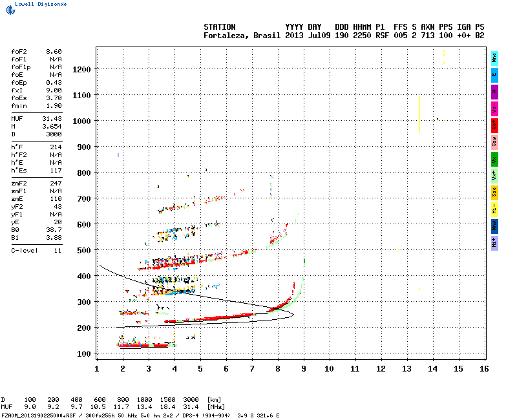The image size is (517, 420).
Task: Select the HHMM time 2250
Action: [x=362, y=36]
